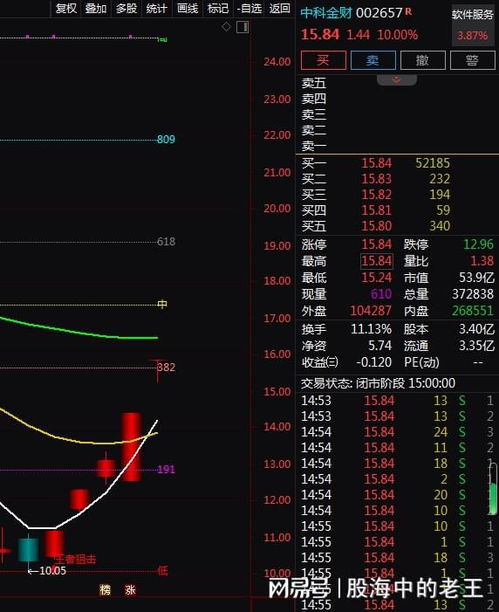The height and width of the screenshot is (612, 499).
Task: Click the 809 level line label
Action: (x=166, y=139)
